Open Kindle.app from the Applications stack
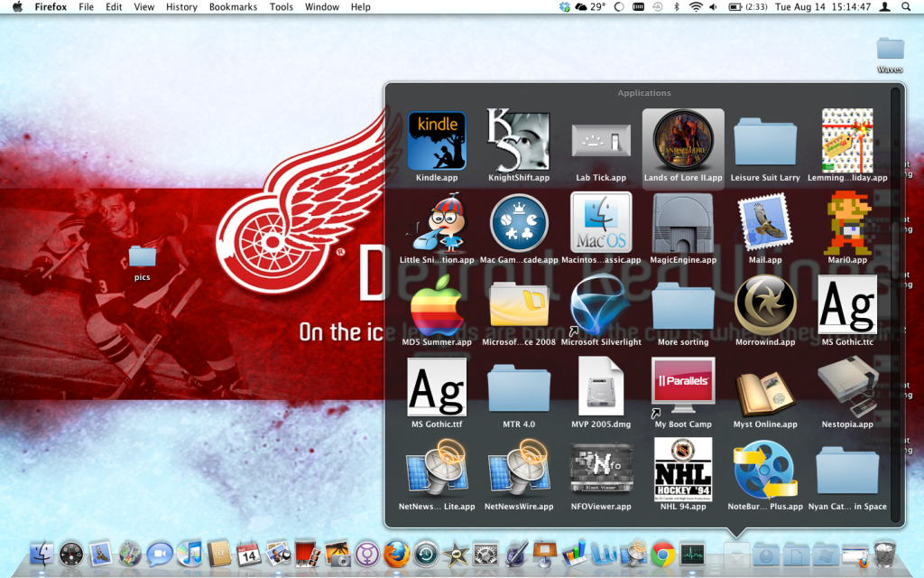Image resolution: width=924 pixels, height=578 pixels. point(437,141)
